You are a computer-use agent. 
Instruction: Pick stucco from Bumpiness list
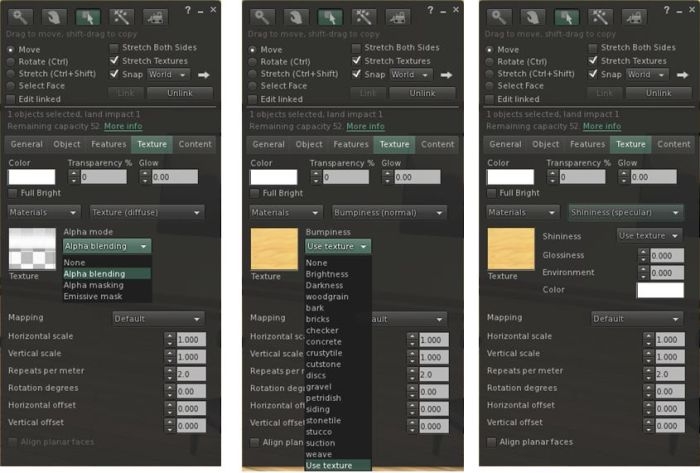(338, 432)
